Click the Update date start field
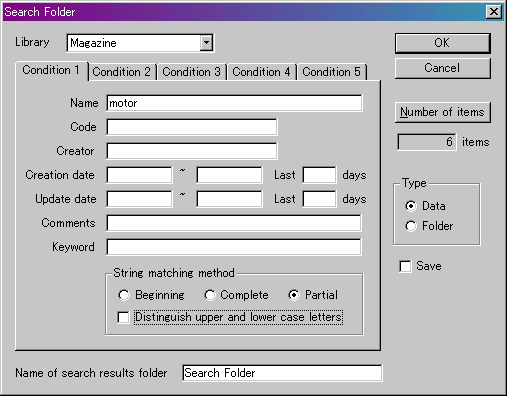 pos(139,199)
